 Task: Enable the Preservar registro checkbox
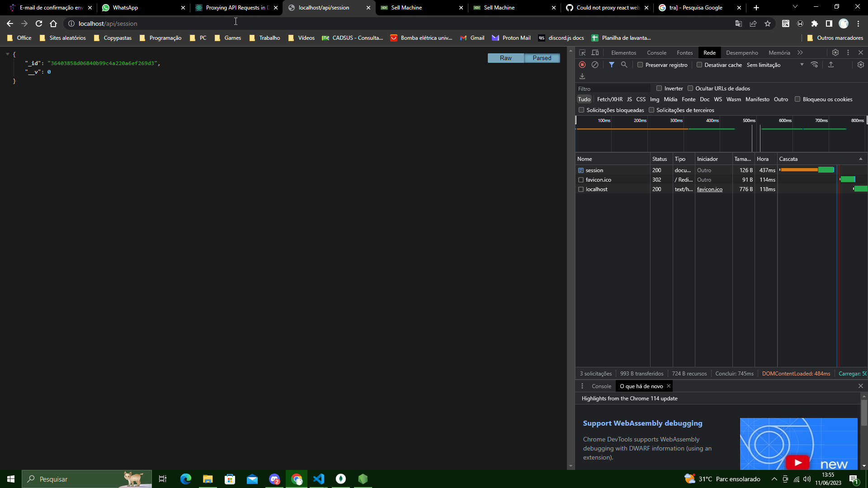coord(640,65)
